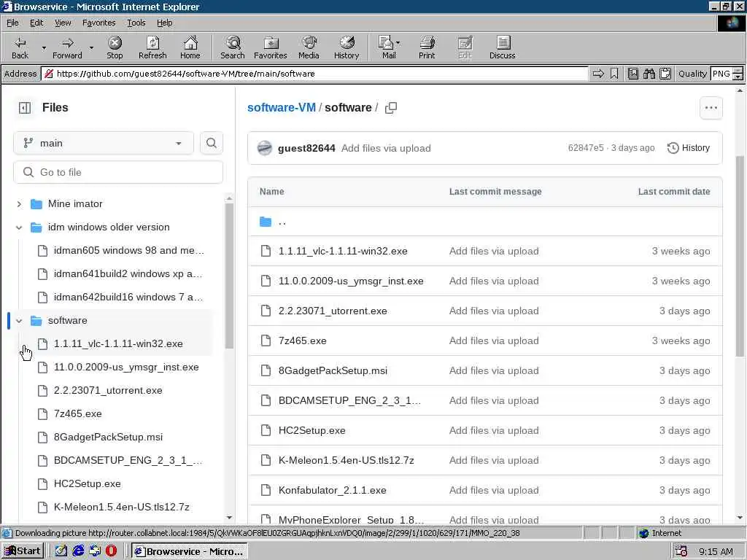Screen dimensions: 747x560
Task: Expand the Mine imator folder
Action: click(19, 204)
